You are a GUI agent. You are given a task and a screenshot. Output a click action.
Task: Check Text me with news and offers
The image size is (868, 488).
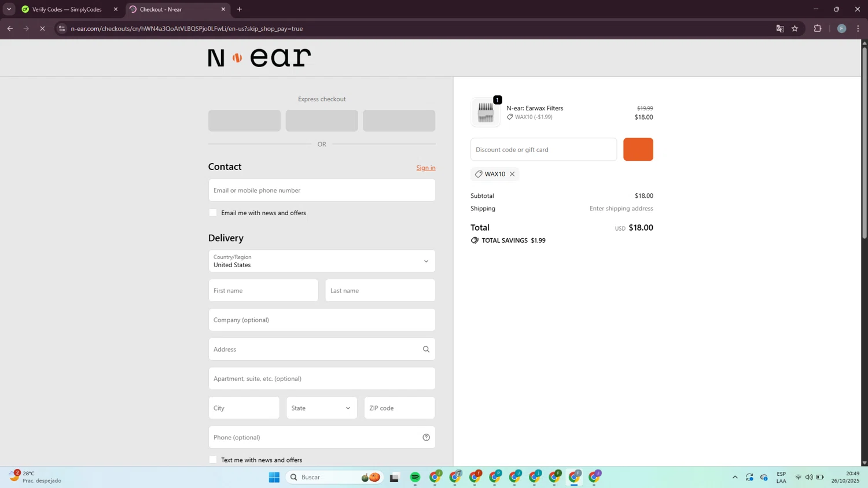[213, 460]
